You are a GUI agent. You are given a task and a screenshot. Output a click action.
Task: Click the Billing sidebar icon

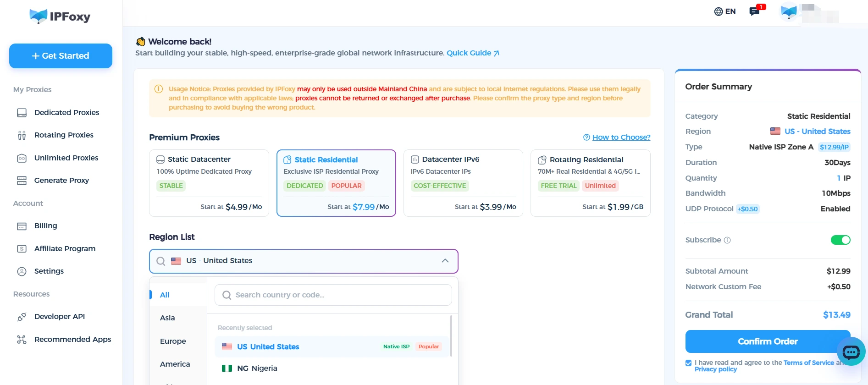pos(22,226)
